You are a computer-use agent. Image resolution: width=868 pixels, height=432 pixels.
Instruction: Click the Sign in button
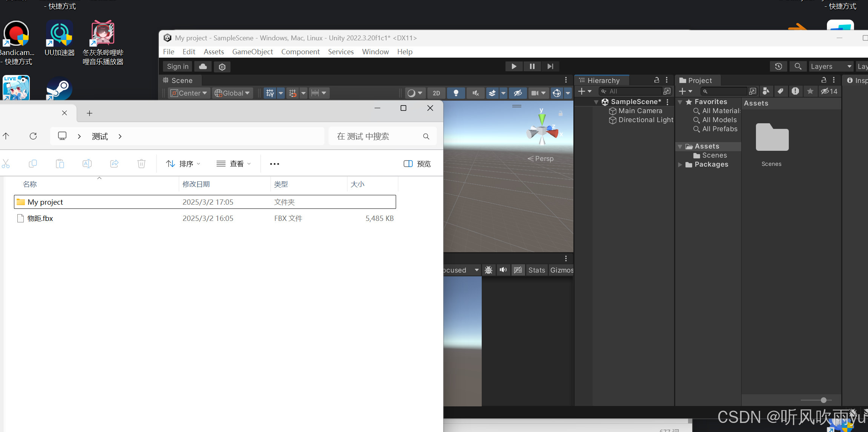pos(178,66)
